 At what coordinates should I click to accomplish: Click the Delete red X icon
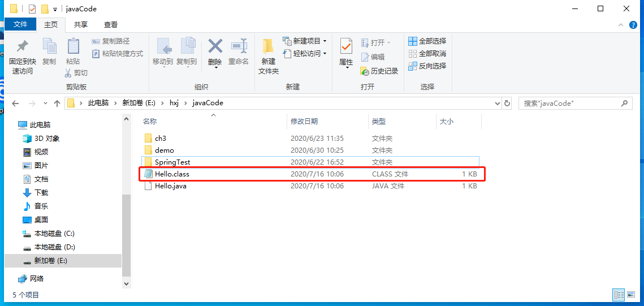click(x=215, y=46)
